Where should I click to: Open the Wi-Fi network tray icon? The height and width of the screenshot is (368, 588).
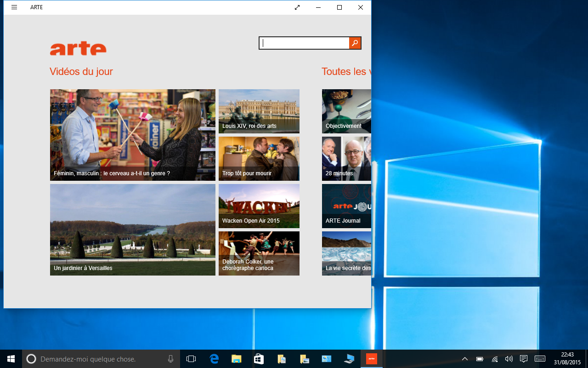coord(495,359)
